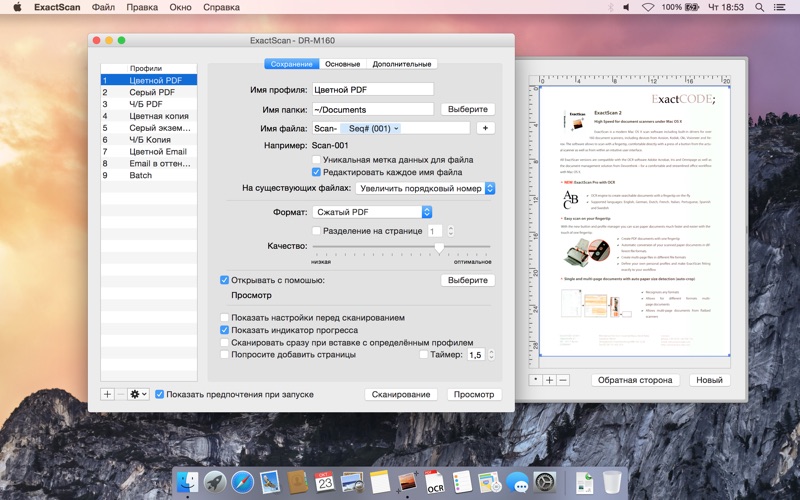Open Contacts book icon in Dock

[297, 482]
